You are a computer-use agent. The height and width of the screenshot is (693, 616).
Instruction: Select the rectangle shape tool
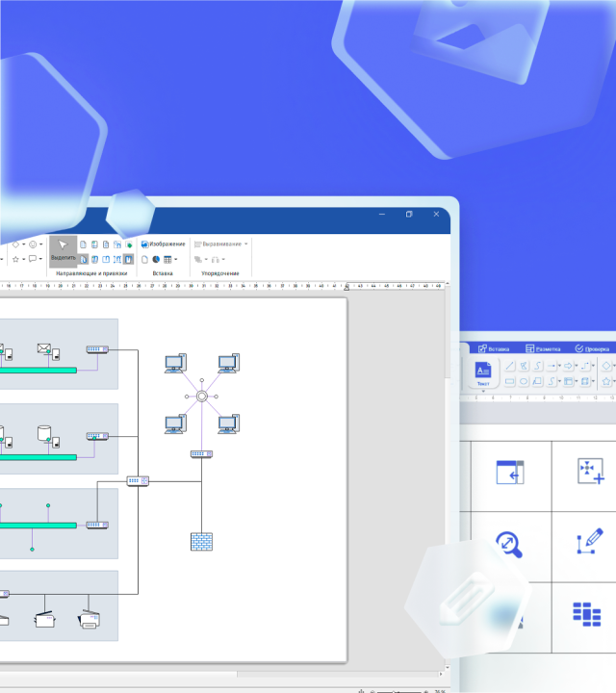510,381
